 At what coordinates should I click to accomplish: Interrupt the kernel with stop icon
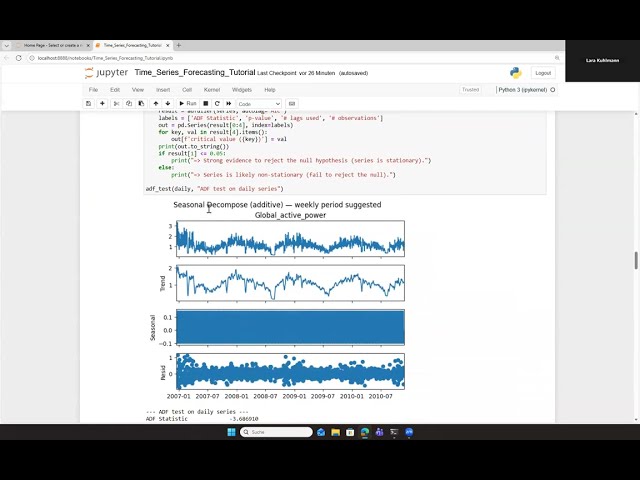(206, 104)
